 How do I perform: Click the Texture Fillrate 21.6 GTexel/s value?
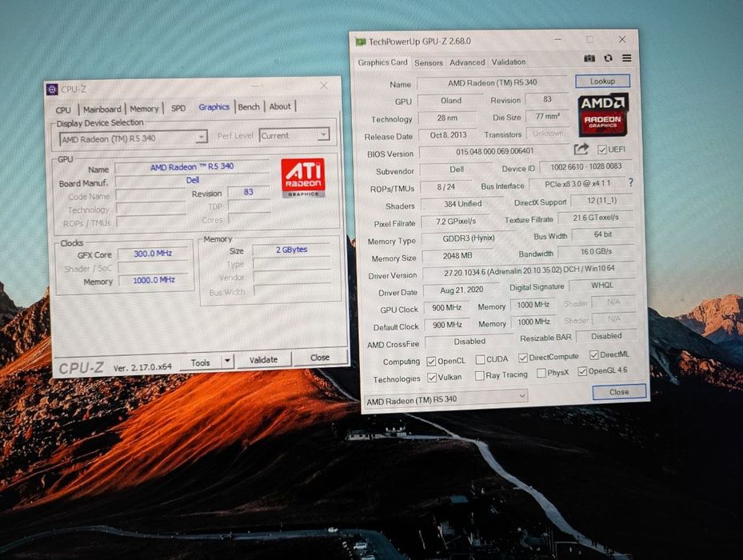coord(596,218)
